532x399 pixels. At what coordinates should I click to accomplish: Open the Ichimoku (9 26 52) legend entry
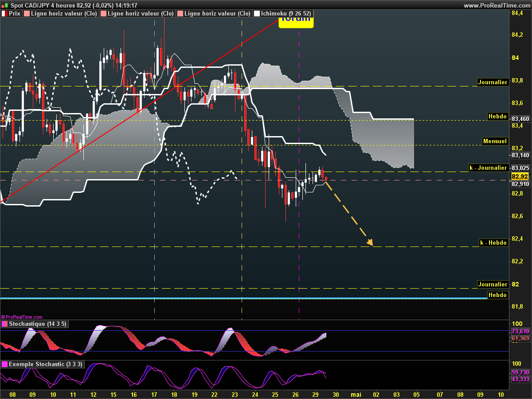tap(283, 14)
